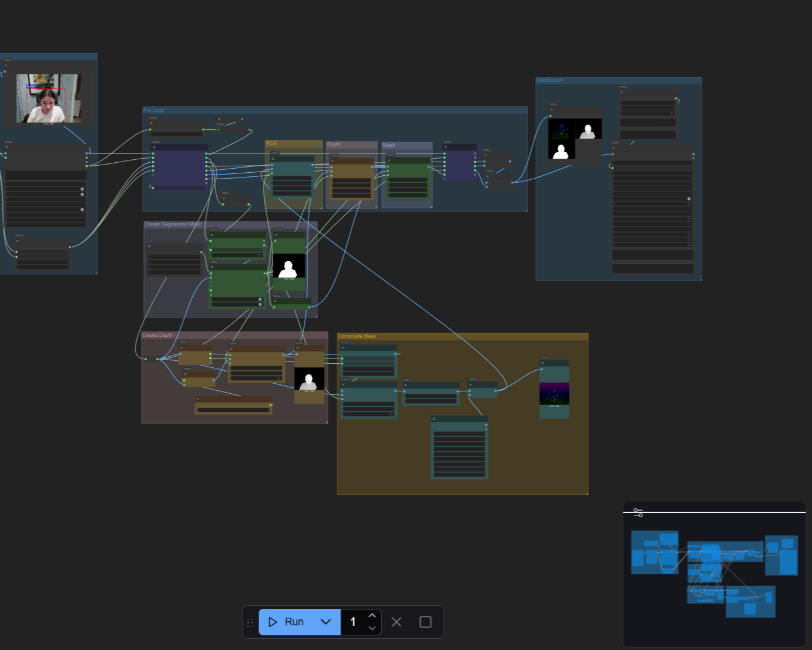Toggle collapse on the large Composite Mask text node
The width and height of the screenshot is (812, 650).
(x=434, y=418)
